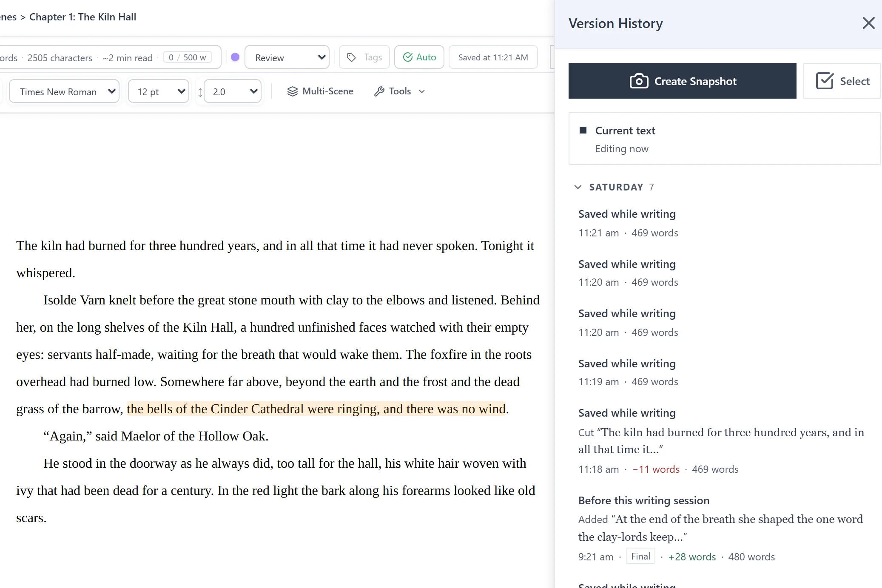The width and height of the screenshot is (882, 588).
Task: Click the line spacing arrows icon
Action: (200, 92)
